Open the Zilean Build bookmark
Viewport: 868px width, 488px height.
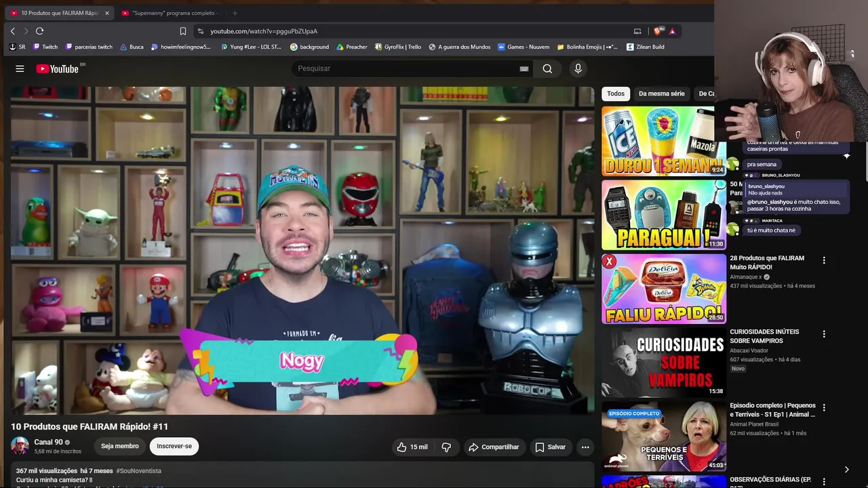click(646, 47)
